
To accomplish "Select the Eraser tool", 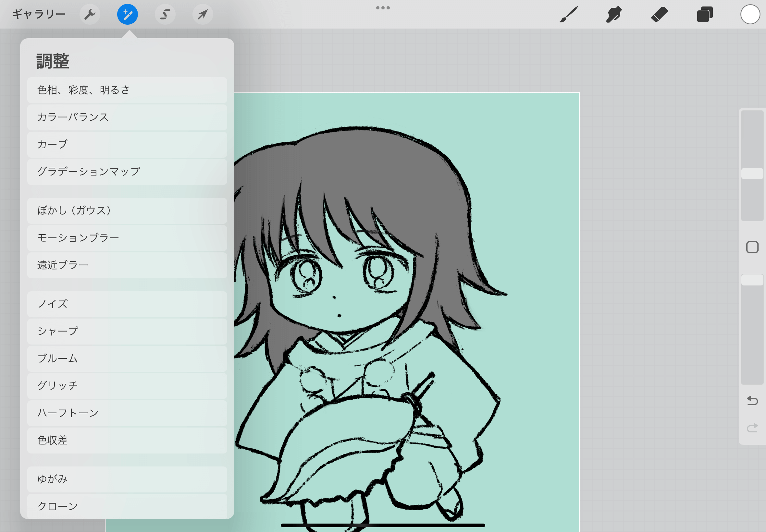I will click(x=659, y=14).
